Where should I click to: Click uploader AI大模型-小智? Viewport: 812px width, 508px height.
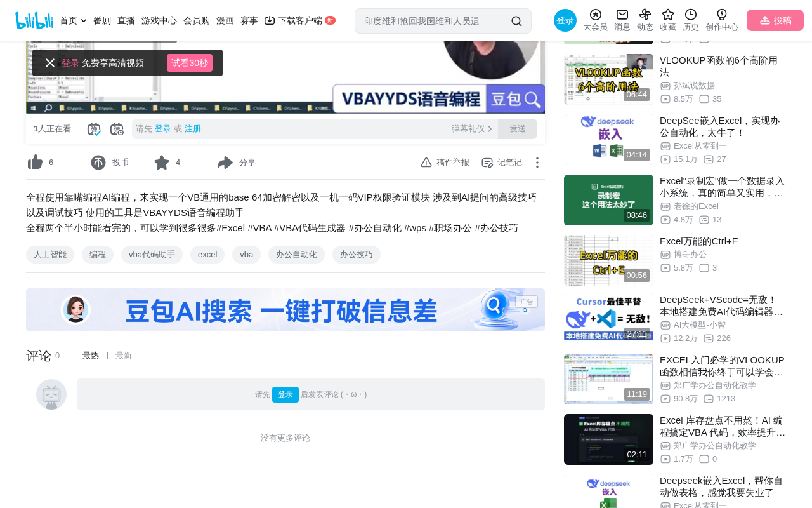(x=700, y=325)
